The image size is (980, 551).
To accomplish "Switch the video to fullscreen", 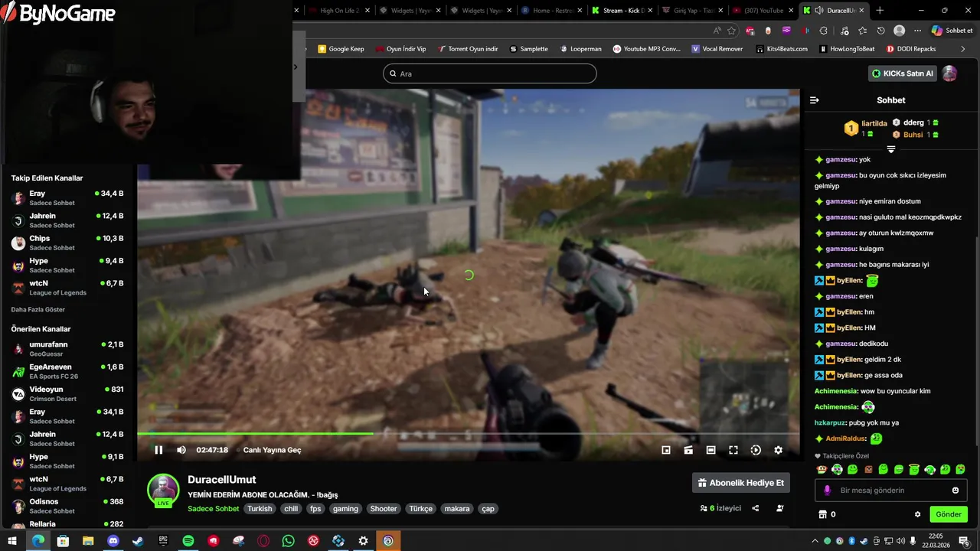I will point(733,450).
